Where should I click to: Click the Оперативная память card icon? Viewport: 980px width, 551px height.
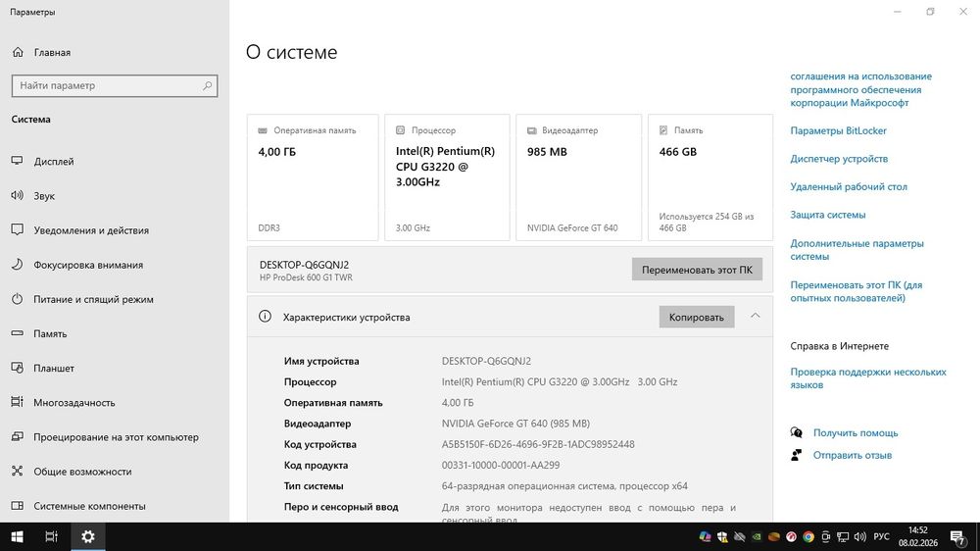coord(263,130)
